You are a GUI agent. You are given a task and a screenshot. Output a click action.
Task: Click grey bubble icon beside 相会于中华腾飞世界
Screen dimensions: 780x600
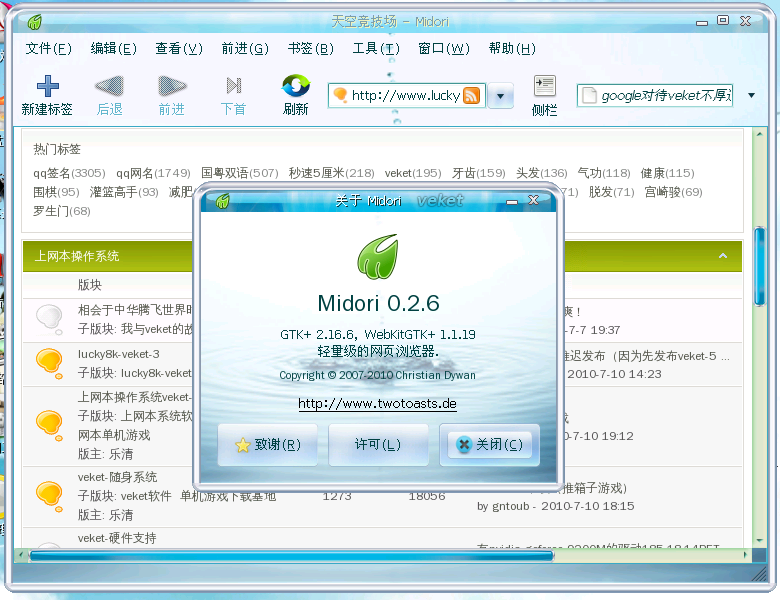49,320
